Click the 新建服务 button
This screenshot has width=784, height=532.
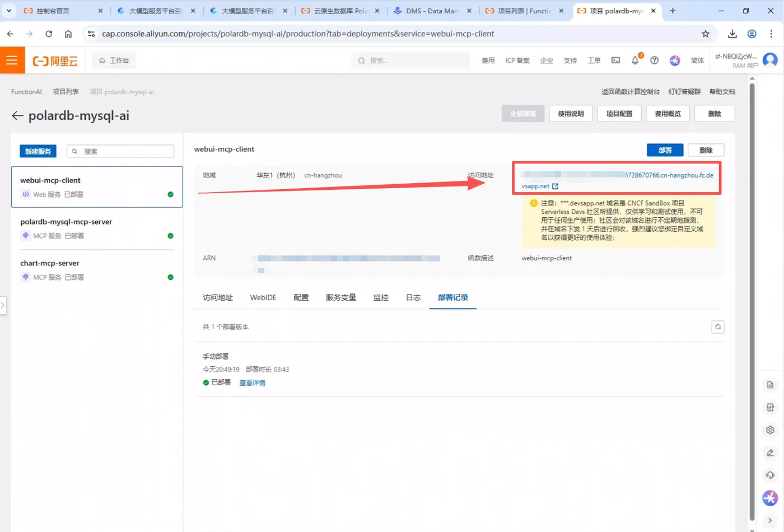pyautogui.click(x=38, y=151)
